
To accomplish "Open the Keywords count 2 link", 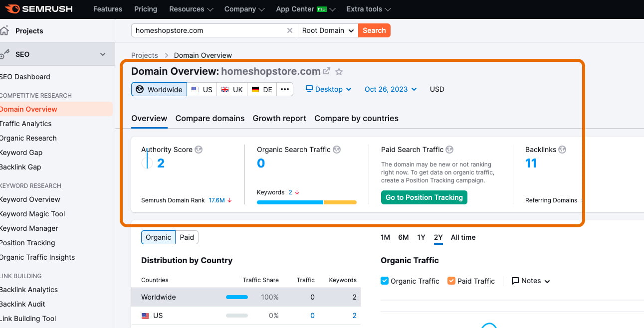I will coord(290,192).
